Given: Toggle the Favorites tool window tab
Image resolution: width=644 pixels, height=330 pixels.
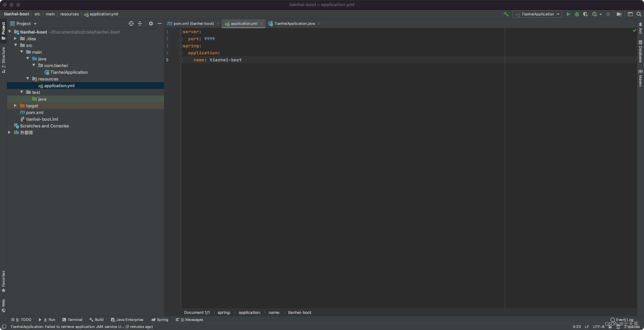Looking at the screenshot, I should [x=3, y=281].
